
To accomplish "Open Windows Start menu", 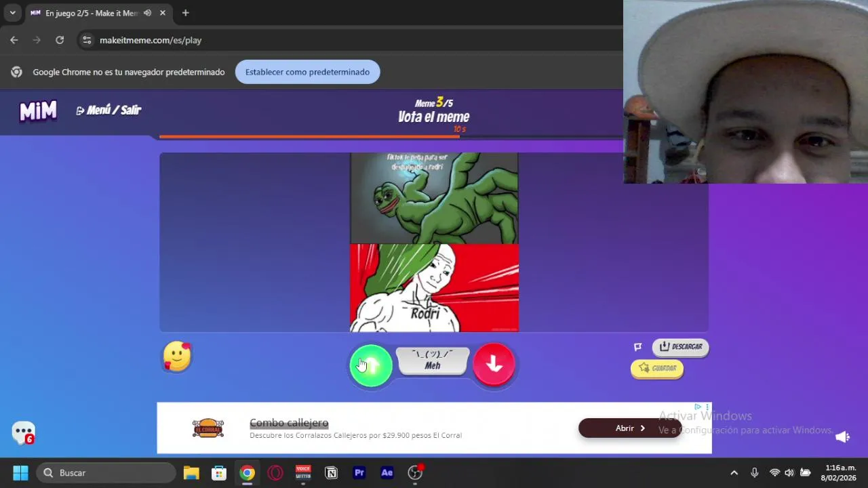I will tap(21, 472).
